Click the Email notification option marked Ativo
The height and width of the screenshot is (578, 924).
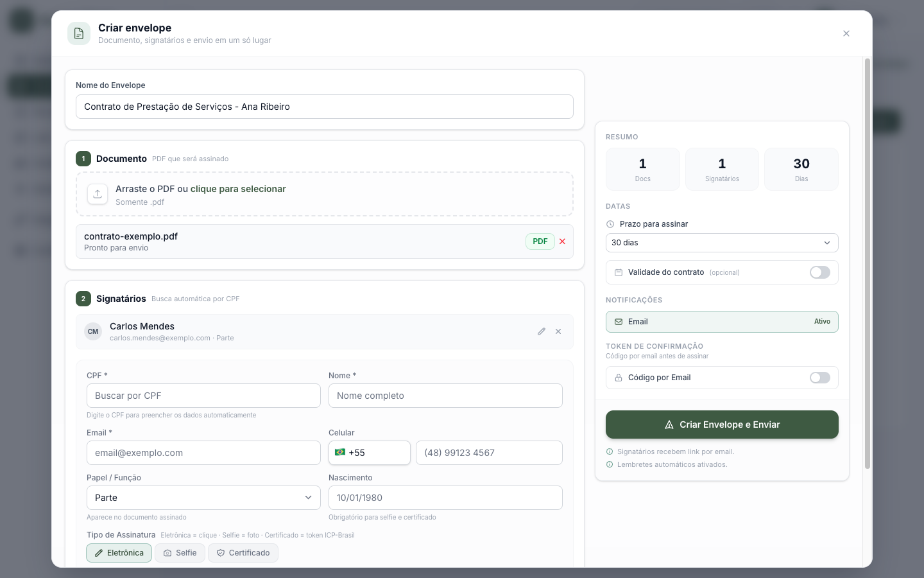click(x=722, y=322)
